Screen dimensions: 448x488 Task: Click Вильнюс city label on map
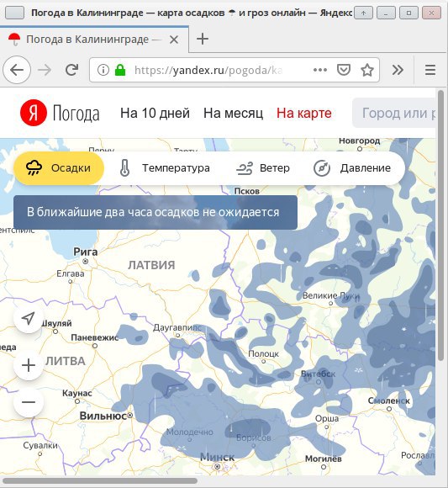103,416
